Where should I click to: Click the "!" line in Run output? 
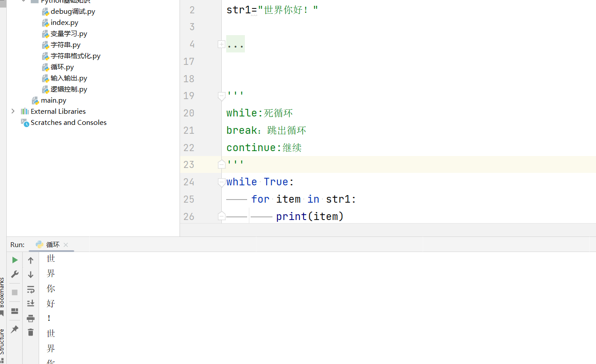tap(49, 318)
